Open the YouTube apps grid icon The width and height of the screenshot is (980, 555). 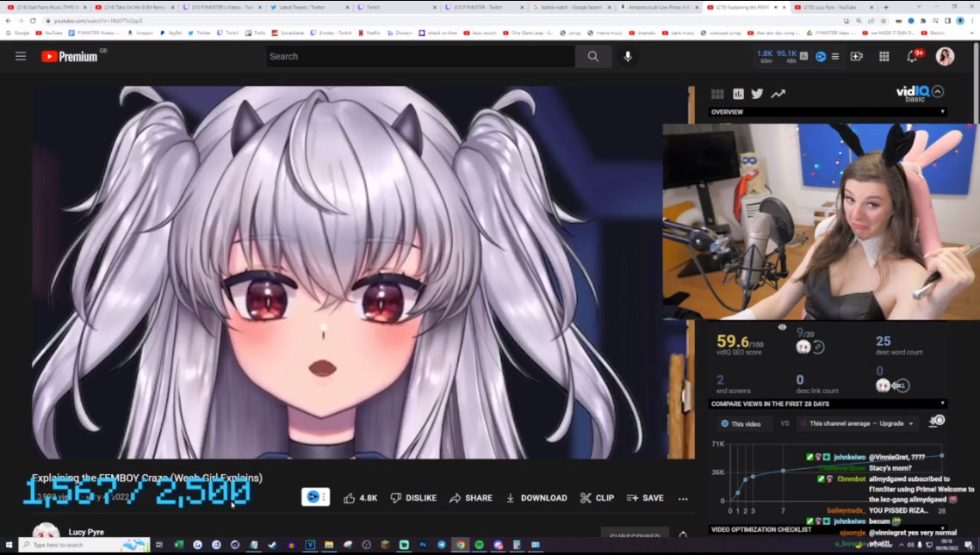coord(884,56)
